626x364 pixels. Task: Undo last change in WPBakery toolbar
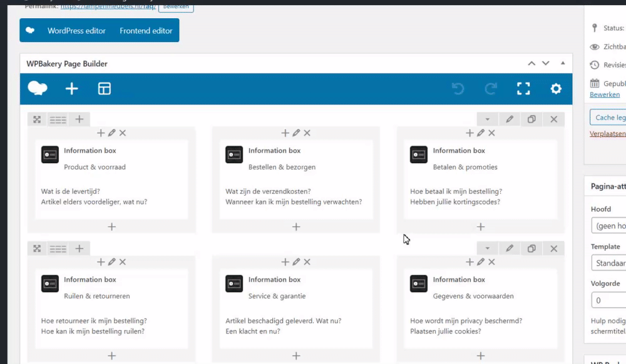(x=458, y=89)
